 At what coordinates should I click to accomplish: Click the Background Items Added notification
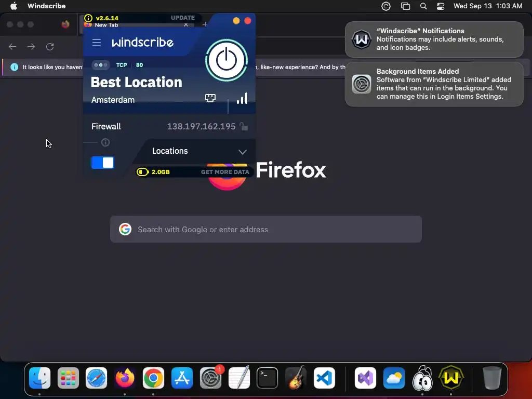[x=434, y=84]
